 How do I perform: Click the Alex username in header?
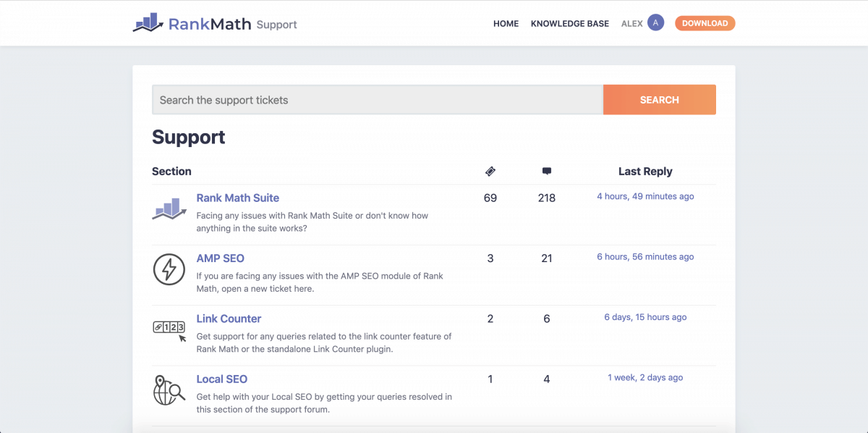(x=631, y=24)
